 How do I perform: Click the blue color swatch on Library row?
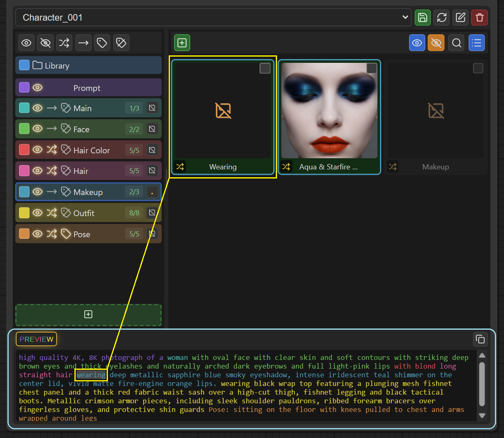click(x=24, y=65)
